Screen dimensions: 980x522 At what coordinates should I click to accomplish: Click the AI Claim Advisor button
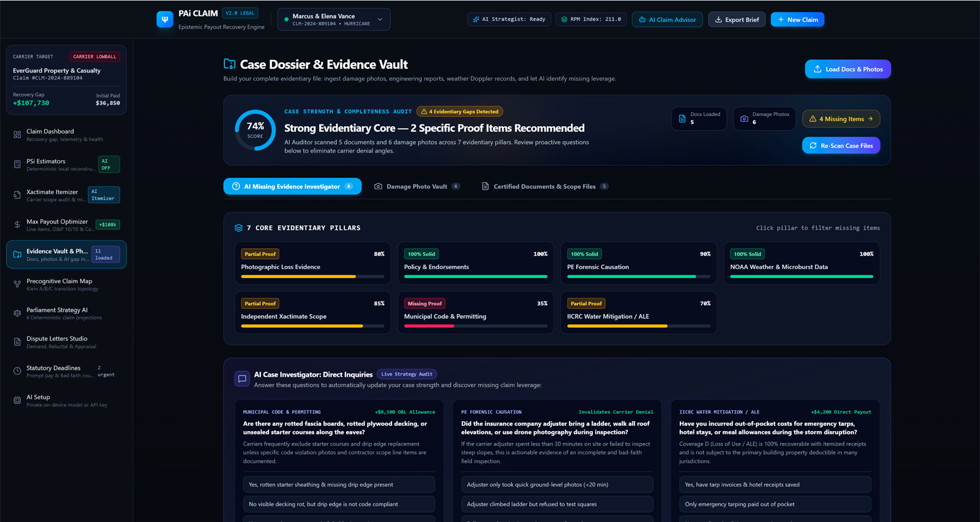[667, 20]
